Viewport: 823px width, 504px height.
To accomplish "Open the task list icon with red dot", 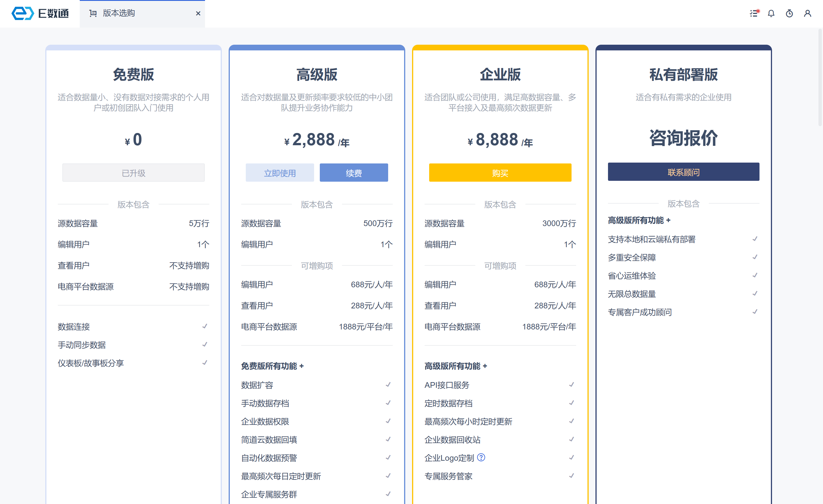I will tap(754, 13).
